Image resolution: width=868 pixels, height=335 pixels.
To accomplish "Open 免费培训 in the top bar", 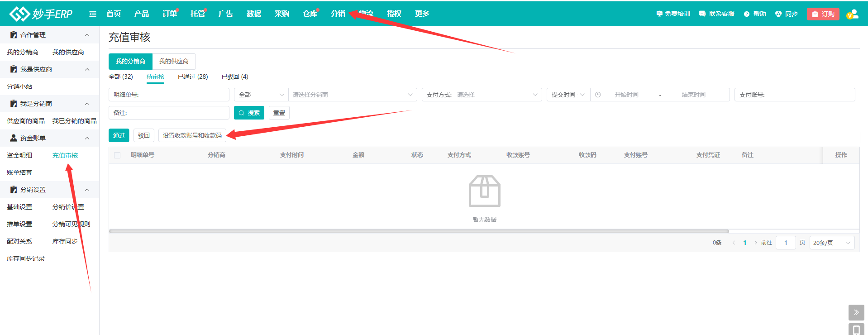I will click(673, 14).
